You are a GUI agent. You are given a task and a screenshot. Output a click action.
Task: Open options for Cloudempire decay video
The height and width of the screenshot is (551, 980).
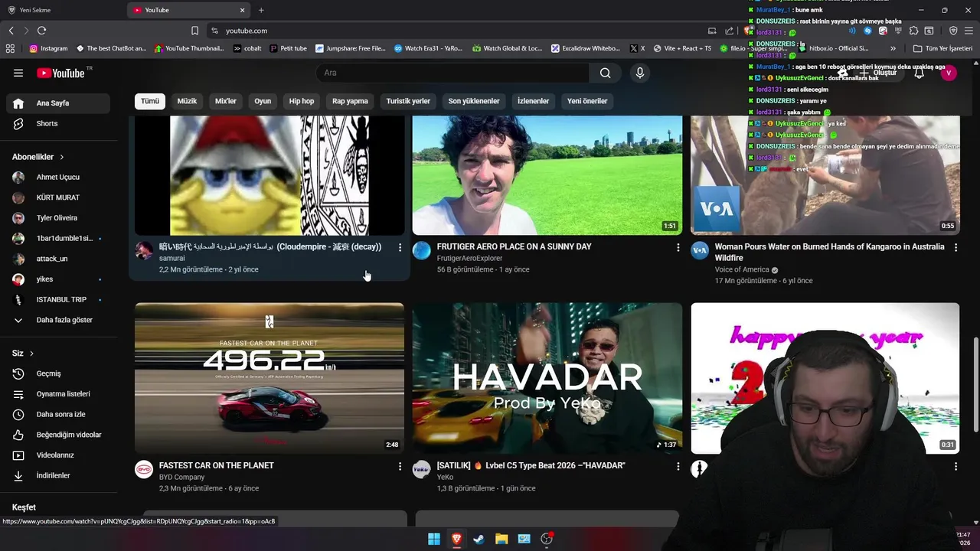click(400, 247)
